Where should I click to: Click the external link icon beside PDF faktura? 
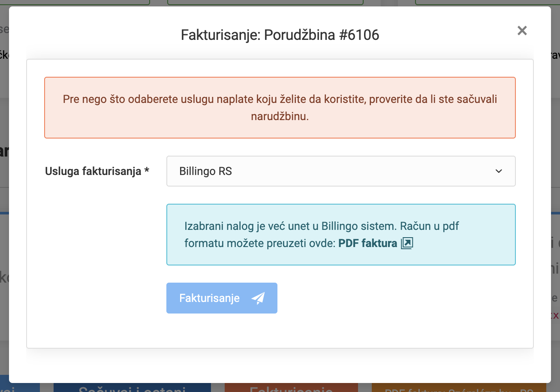tap(407, 243)
